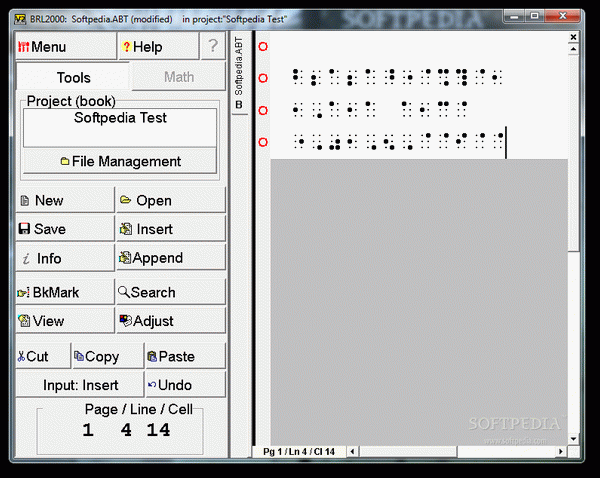Append a file with Append
Image resolution: width=600 pixels, height=478 pixels.
tap(171, 258)
